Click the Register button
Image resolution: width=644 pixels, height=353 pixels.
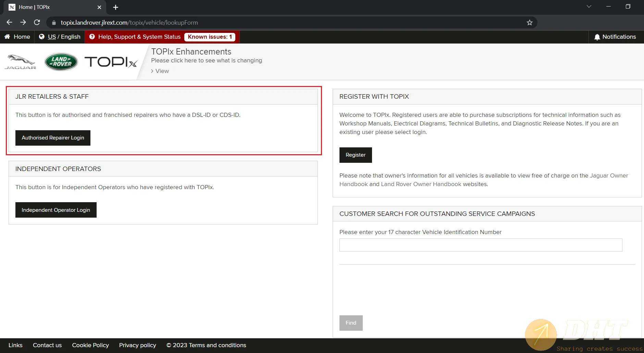(x=356, y=155)
